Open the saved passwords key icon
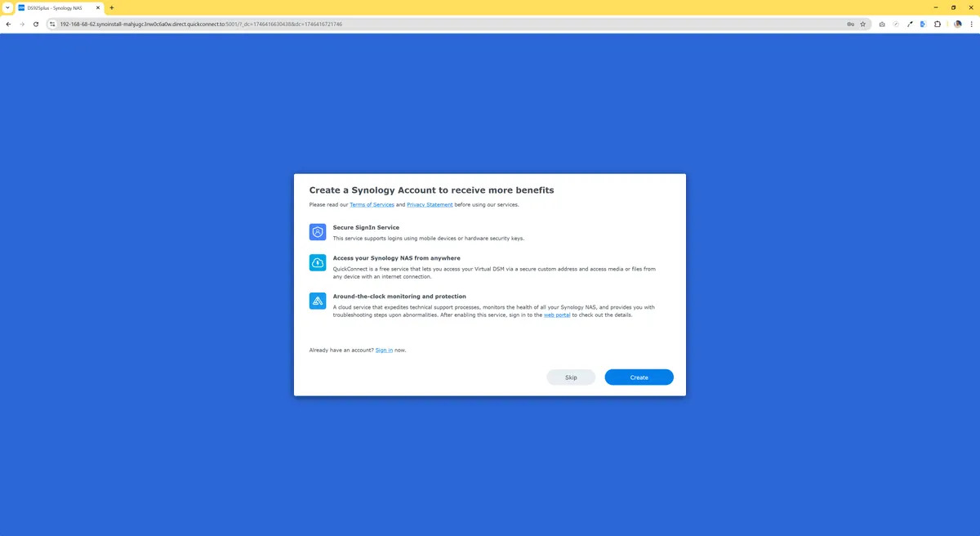The height and width of the screenshot is (536, 980). click(x=850, y=24)
